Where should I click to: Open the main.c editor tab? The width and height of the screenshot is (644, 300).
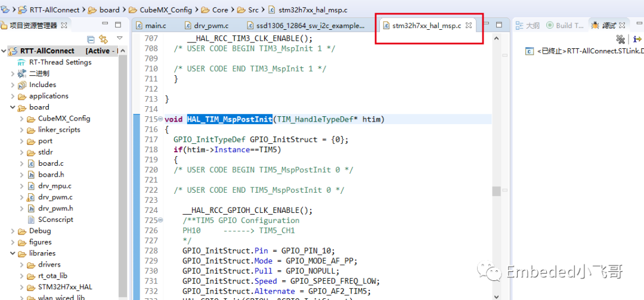tap(151, 26)
